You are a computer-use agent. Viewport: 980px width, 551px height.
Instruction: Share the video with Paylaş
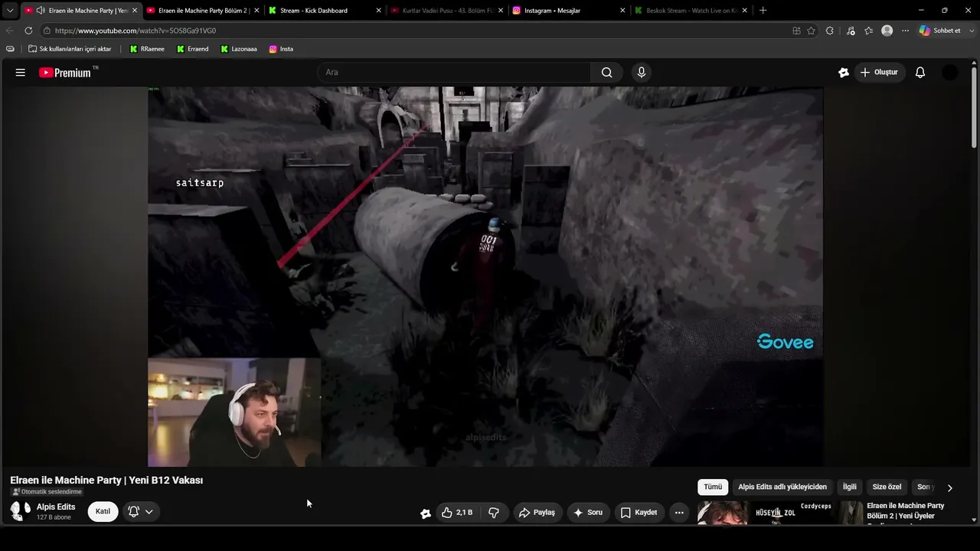tap(537, 513)
